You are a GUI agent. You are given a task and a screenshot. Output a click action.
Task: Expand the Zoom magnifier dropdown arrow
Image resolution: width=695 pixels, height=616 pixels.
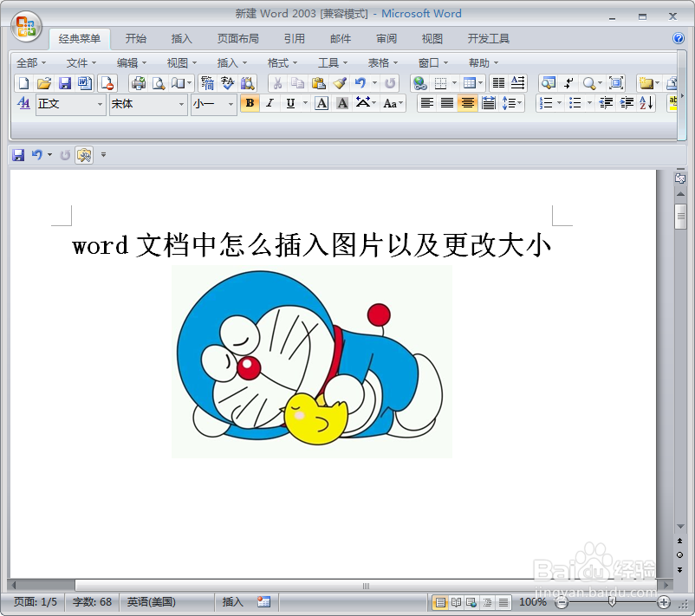pos(601,83)
